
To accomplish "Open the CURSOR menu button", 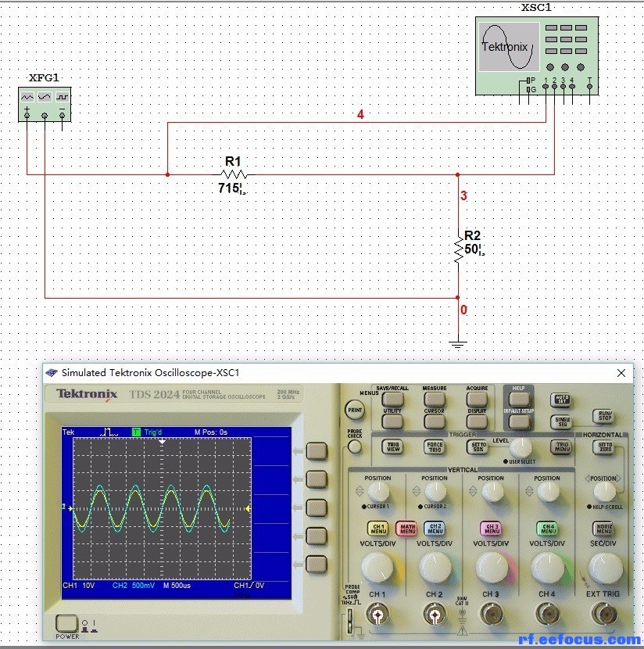I will point(435,421).
